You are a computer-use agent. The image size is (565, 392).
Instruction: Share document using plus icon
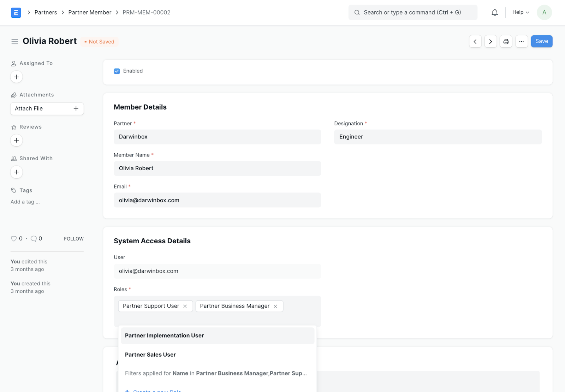click(17, 172)
